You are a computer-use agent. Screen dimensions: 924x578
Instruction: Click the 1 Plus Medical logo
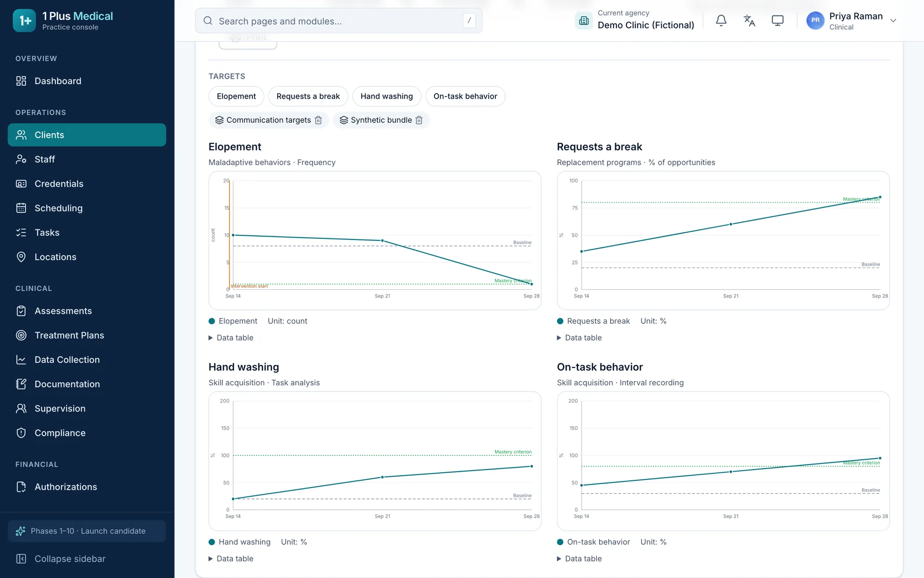point(25,21)
